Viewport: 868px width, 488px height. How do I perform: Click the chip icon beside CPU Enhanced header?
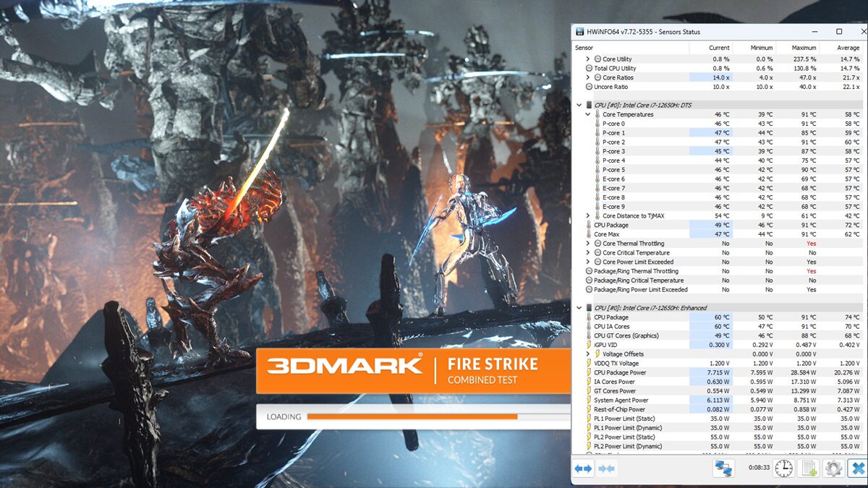click(x=589, y=308)
